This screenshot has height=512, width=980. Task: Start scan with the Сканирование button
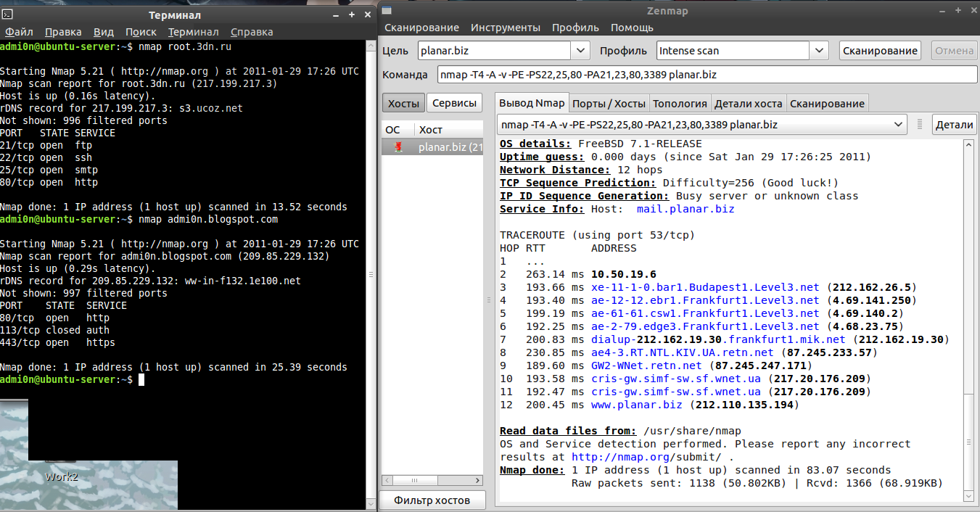880,51
